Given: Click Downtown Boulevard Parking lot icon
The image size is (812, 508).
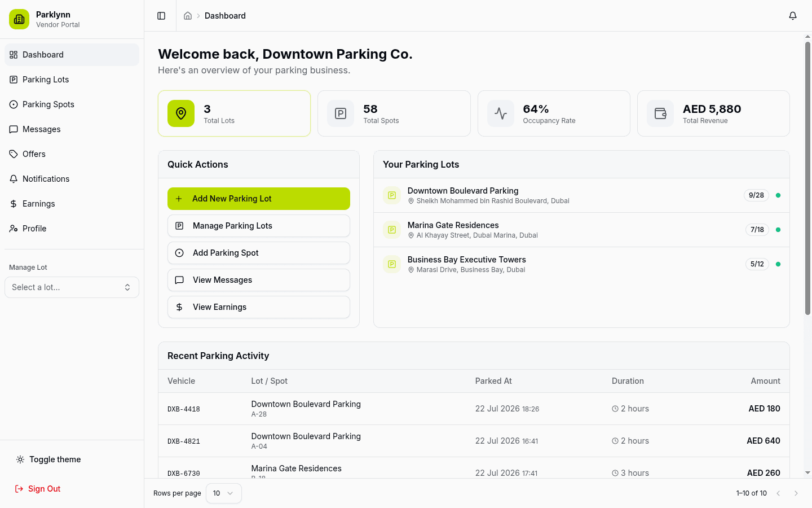Looking at the screenshot, I should pyautogui.click(x=392, y=195).
